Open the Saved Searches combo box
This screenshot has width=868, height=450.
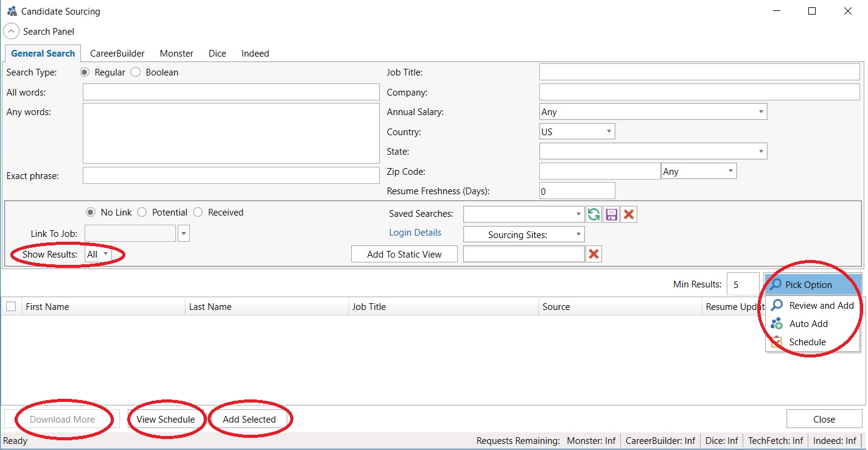coord(523,214)
